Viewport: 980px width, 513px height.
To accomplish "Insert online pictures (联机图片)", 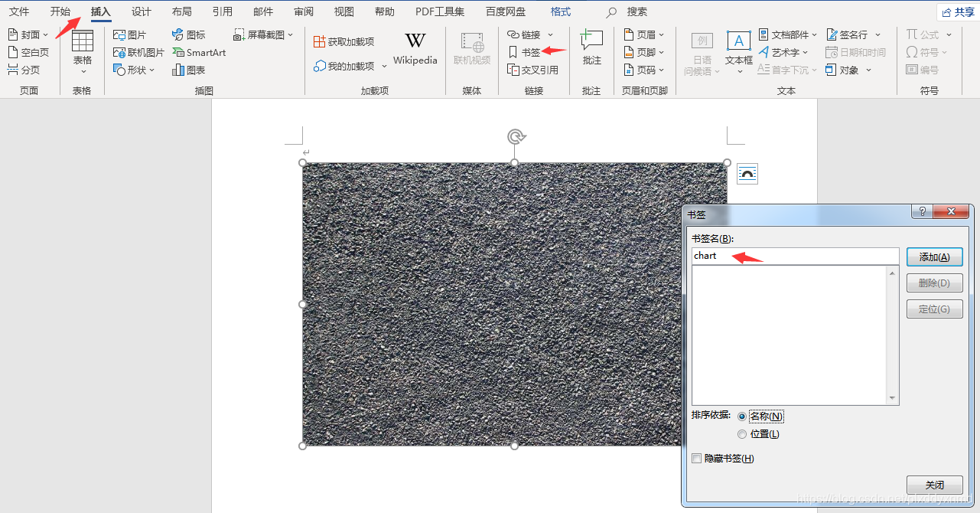I will [138, 53].
